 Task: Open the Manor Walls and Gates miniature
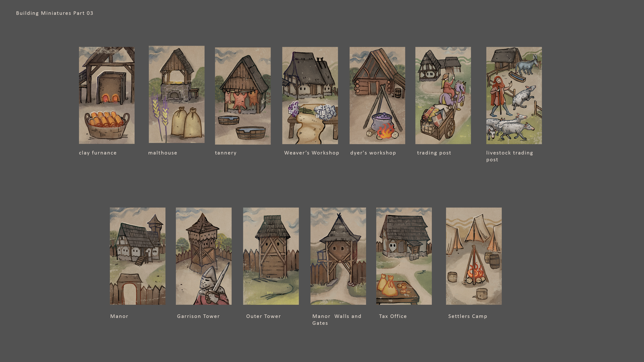[x=338, y=256]
